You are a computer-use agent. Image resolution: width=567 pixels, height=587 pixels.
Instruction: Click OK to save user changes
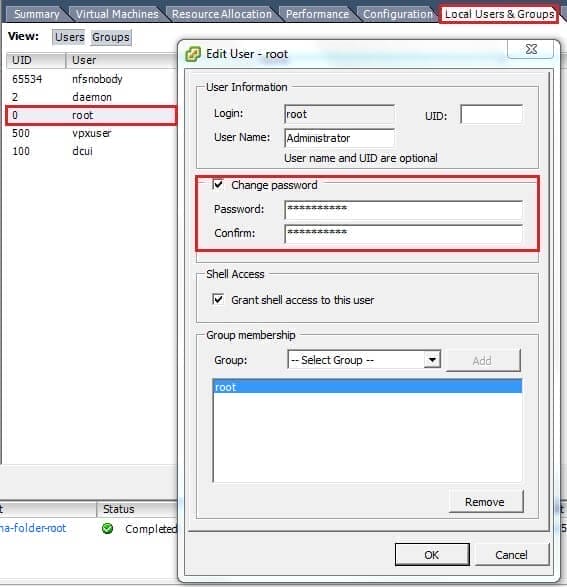pos(432,554)
